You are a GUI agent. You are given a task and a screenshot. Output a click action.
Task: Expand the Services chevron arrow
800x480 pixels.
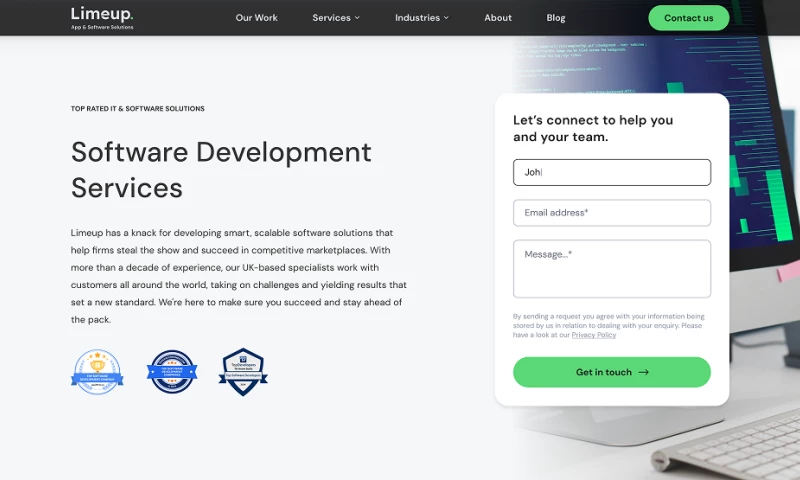[358, 18]
